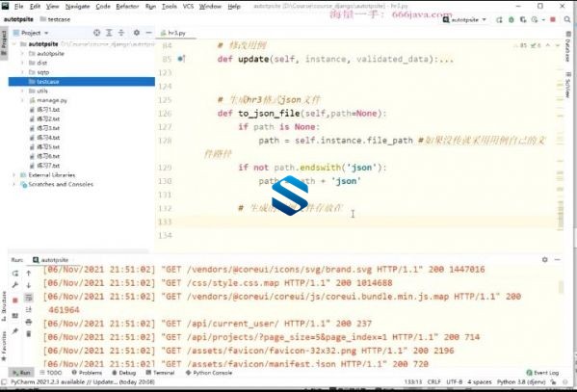This screenshot has width=577, height=392.
Task: Switch to the Terminal tool tab
Action: coord(160,373)
